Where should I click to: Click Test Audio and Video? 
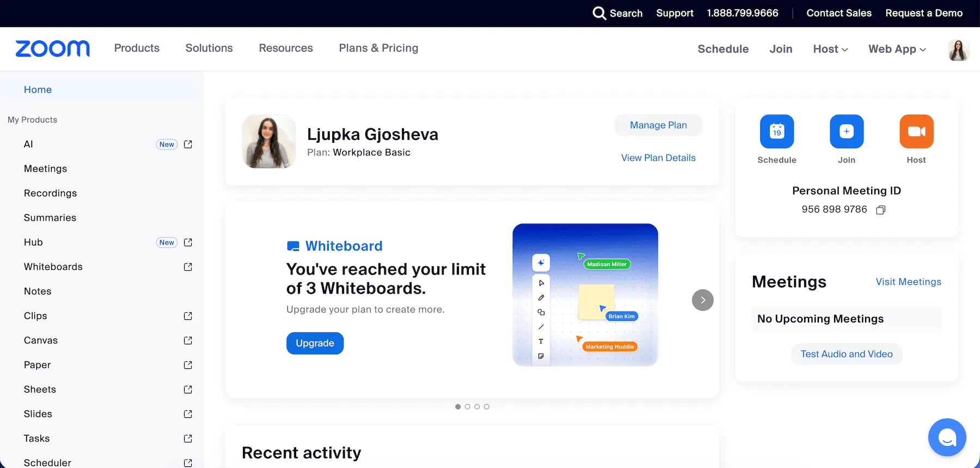tap(847, 354)
